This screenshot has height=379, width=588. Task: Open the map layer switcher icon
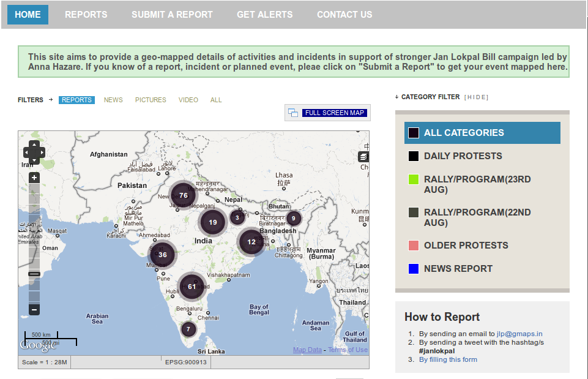point(363,157)
